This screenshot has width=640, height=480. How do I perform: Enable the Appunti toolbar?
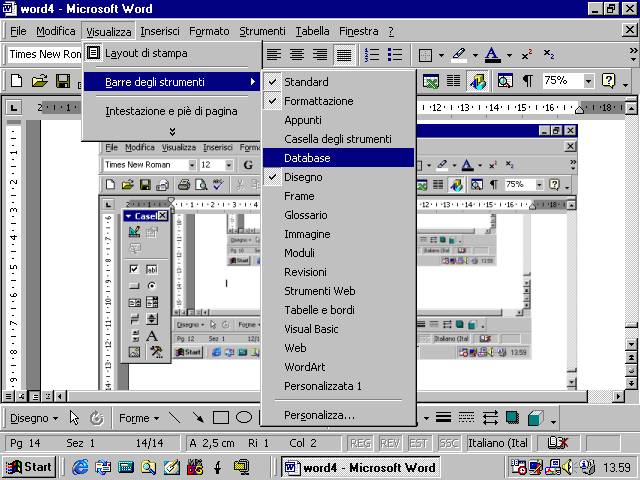click(x=338, y=120)
